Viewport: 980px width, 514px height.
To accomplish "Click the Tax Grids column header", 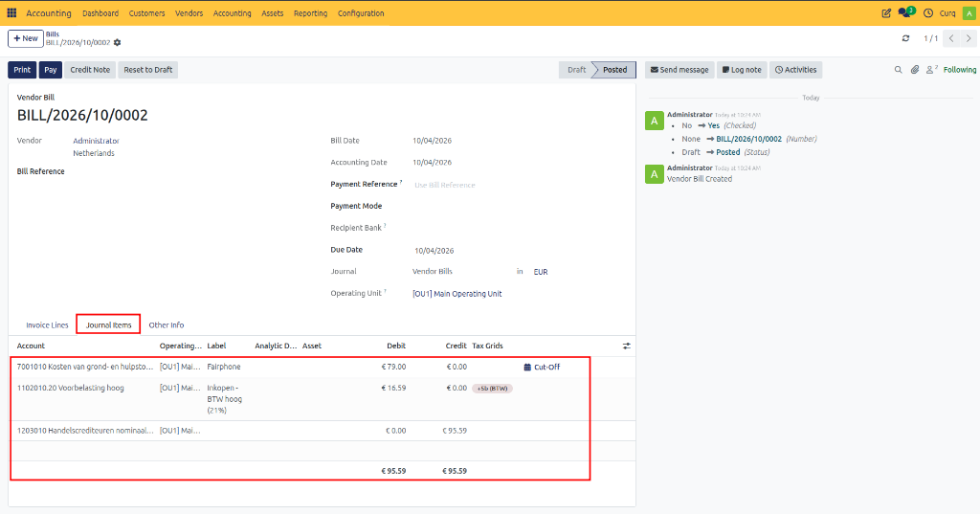I will click(487, 346).
